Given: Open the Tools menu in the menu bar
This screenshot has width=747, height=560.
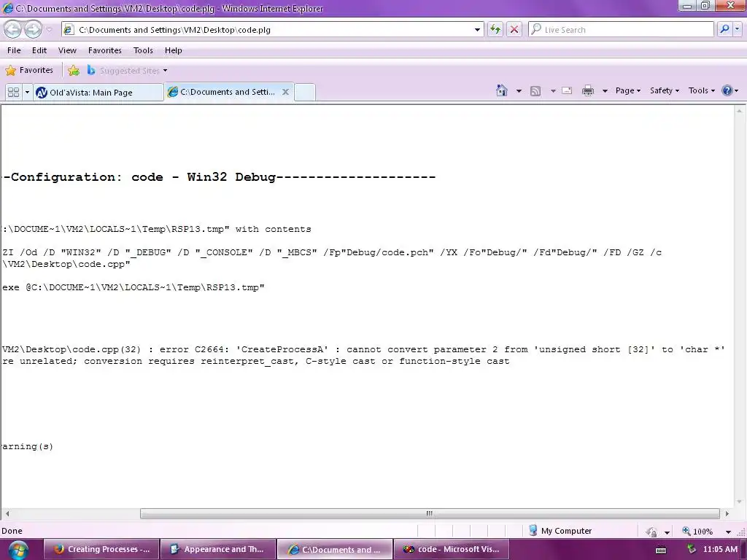Looking at the screenshot, I should point(143,50).
